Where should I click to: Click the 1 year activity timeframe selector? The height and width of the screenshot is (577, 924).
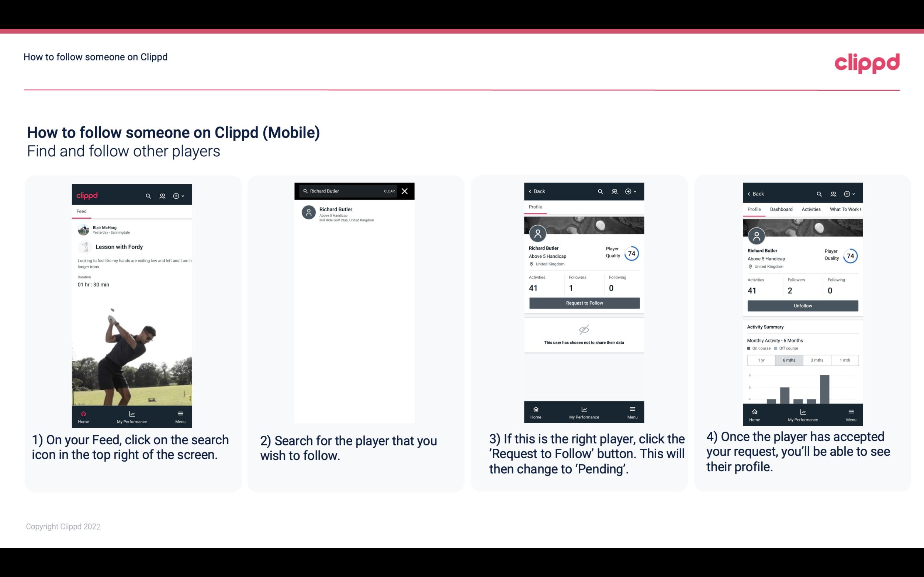pyautogui.click(x=762, y=359)
